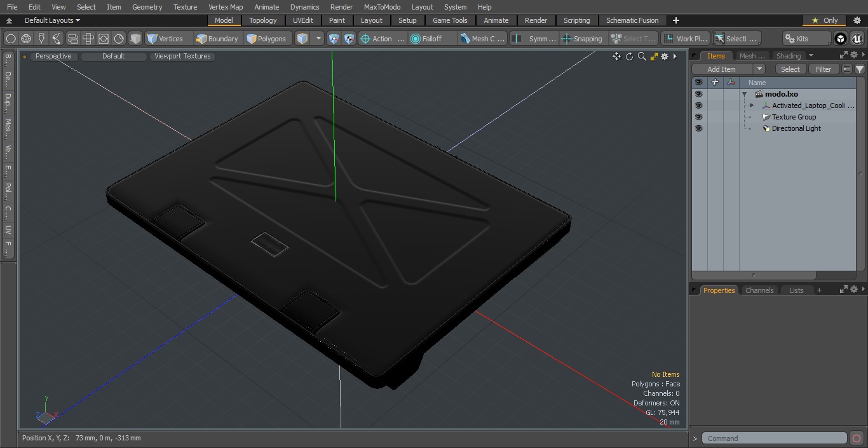Expand the Activated_Laptop_Cooli tree item
The height and width of the screenshot is (448, 868).
tap(752, 105)
